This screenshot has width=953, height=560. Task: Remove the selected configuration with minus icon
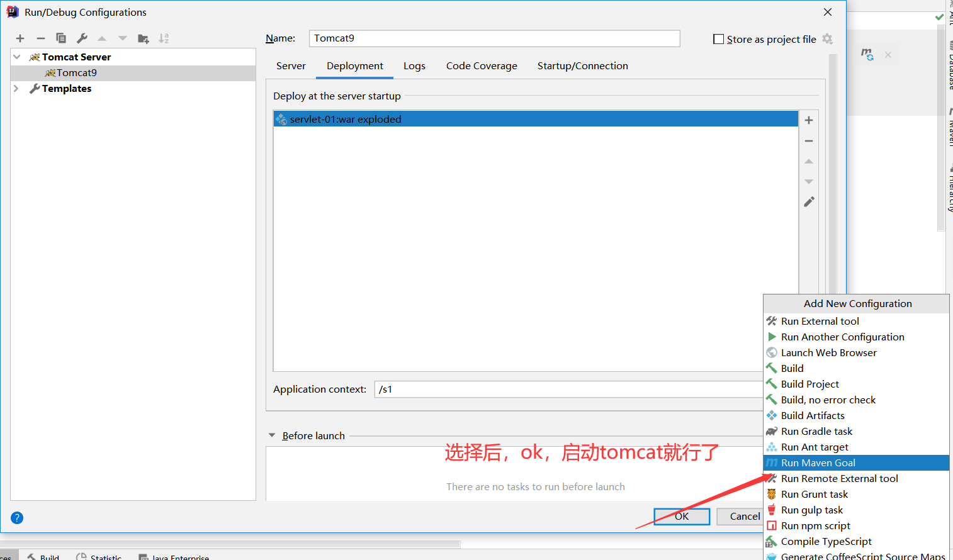click(41, 38)
